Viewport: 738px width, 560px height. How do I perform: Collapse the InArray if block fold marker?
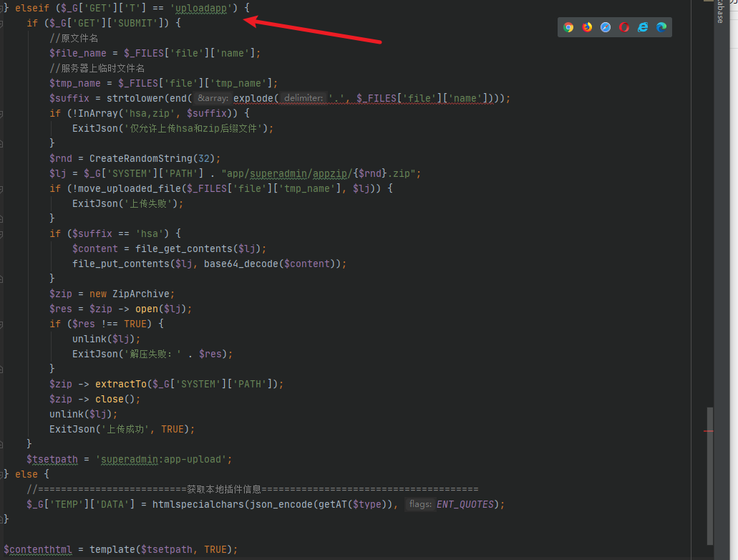2,114
